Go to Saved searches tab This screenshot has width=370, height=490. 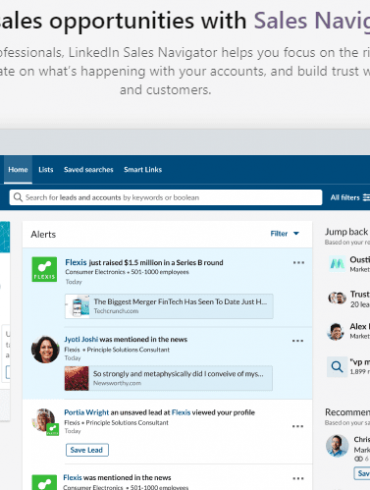pos(89,170)
